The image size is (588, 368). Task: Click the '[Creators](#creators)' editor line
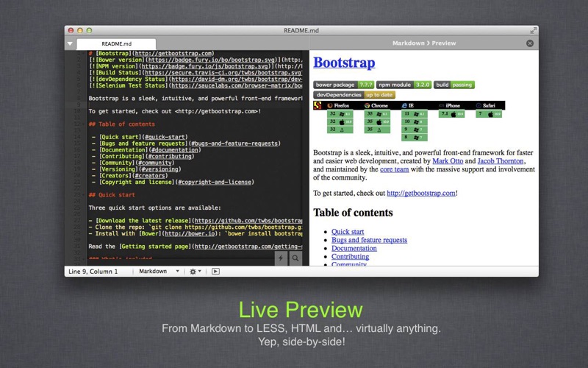[130, 175]
